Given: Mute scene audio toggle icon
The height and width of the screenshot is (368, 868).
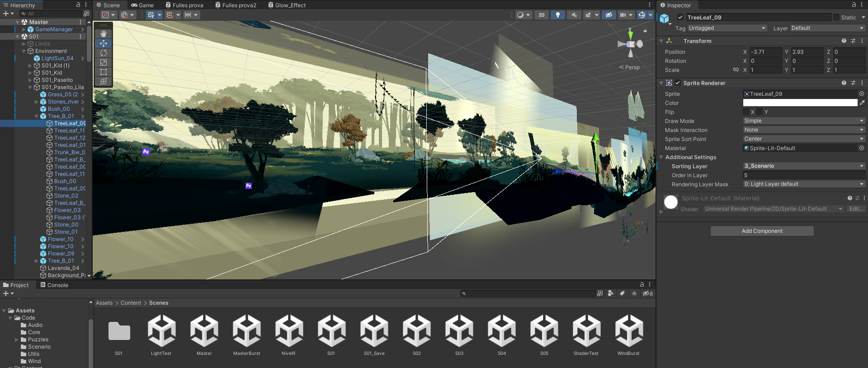Looking at the screenshot, I should pos(574,15).
